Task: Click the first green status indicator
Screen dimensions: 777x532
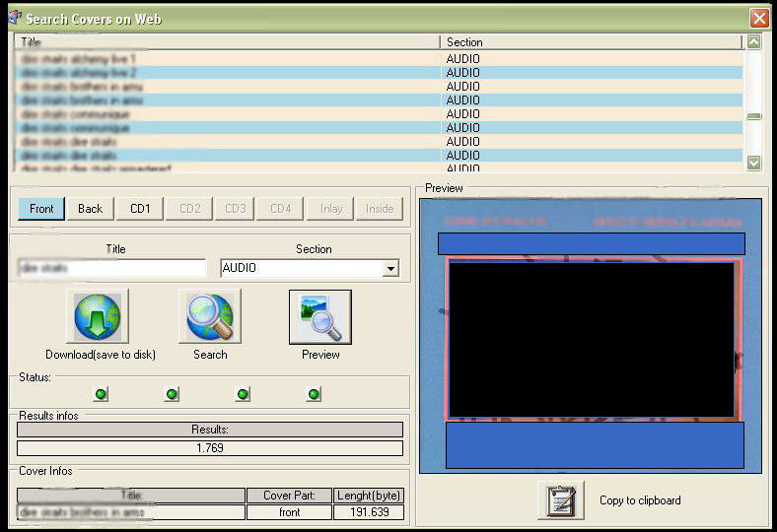Action: (101, 394)
